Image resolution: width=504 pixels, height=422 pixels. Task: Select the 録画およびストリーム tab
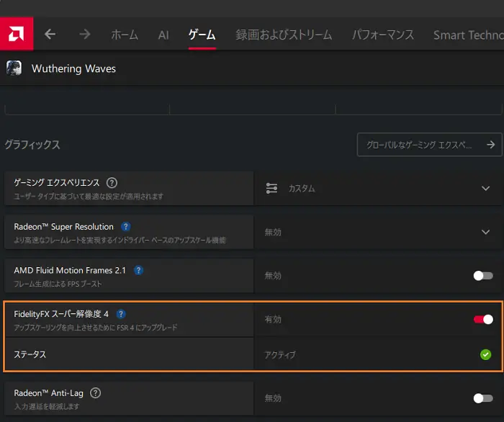click(x=284, y=35)
